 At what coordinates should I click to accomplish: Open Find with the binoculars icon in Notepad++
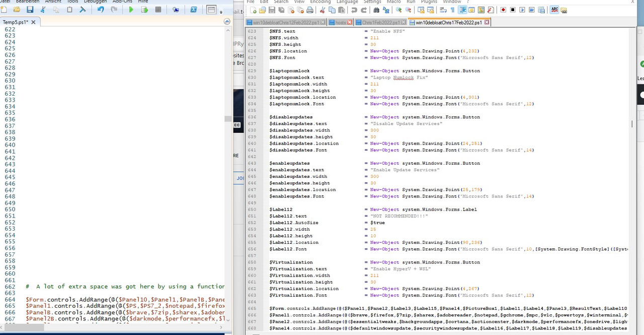(376, 10)
